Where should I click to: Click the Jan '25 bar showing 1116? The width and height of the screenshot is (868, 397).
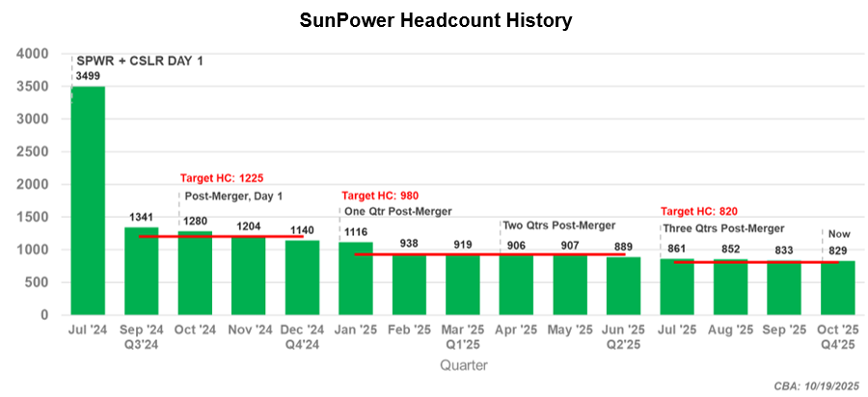pos(356,278)
